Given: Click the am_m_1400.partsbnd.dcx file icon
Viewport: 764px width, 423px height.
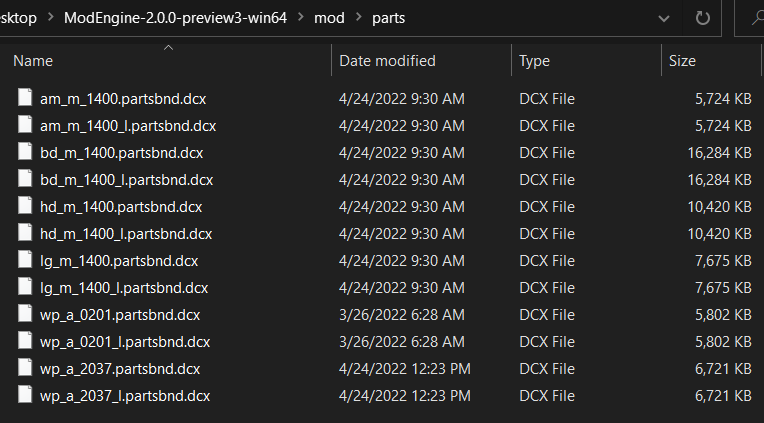Looking at the screenshot, I should point(25,99).
